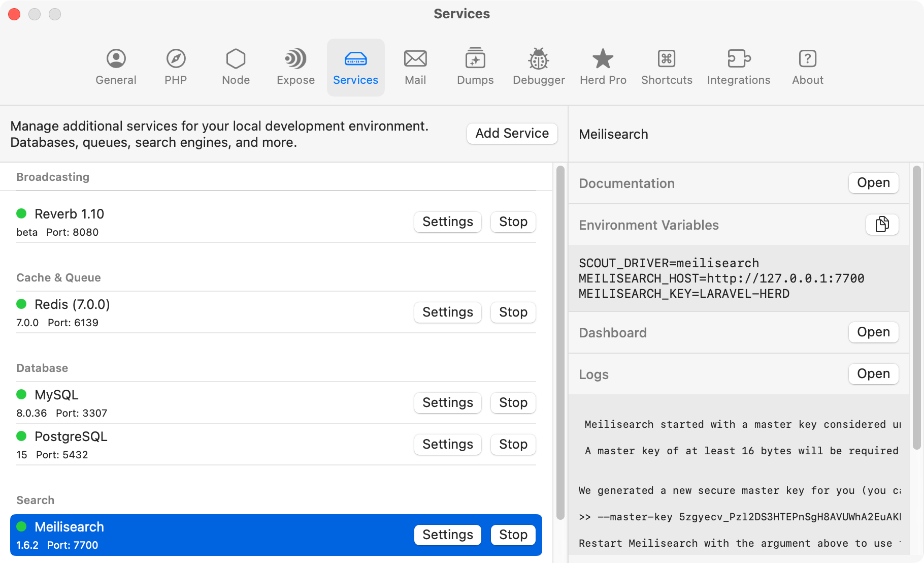Viewport: 924px width, 563px height.
Task: Select the Herd Pro star tab
Action: tap(603, 67)
